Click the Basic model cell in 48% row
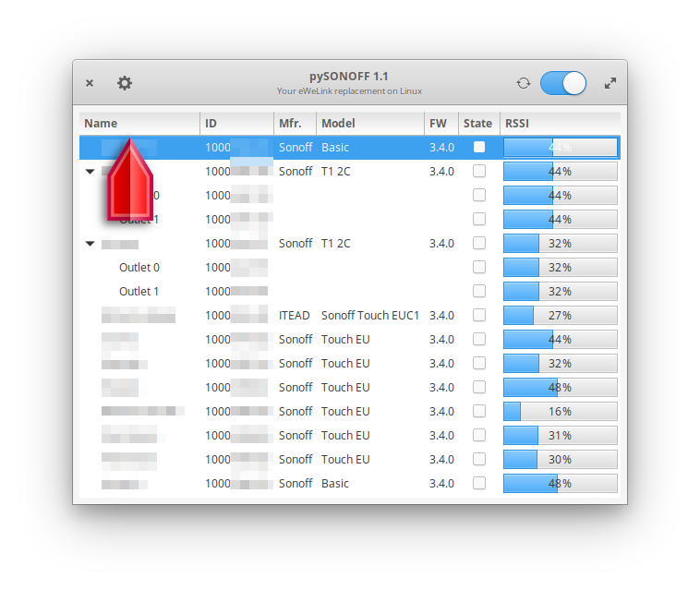The image size is (700, 590). pyautogui.click(x=335, y=483)
